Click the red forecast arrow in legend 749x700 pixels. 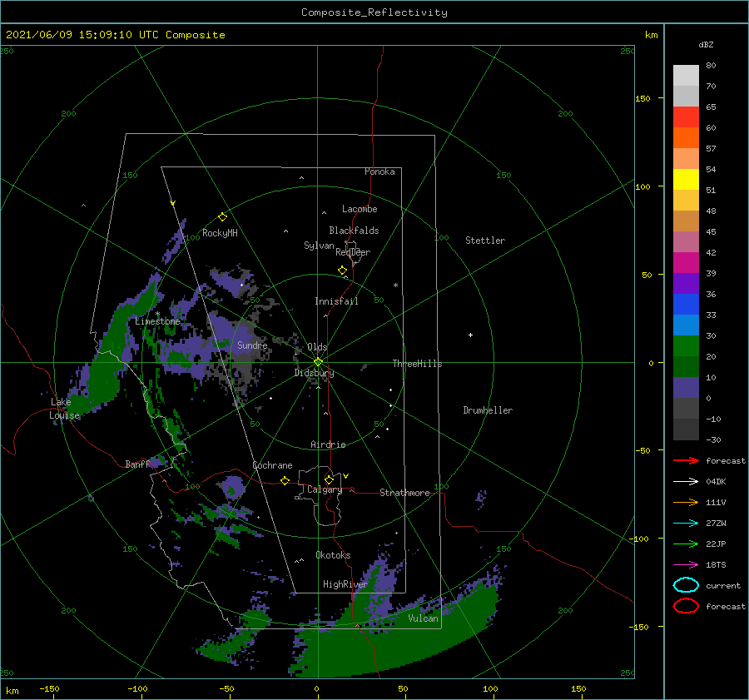coord(686,460)
